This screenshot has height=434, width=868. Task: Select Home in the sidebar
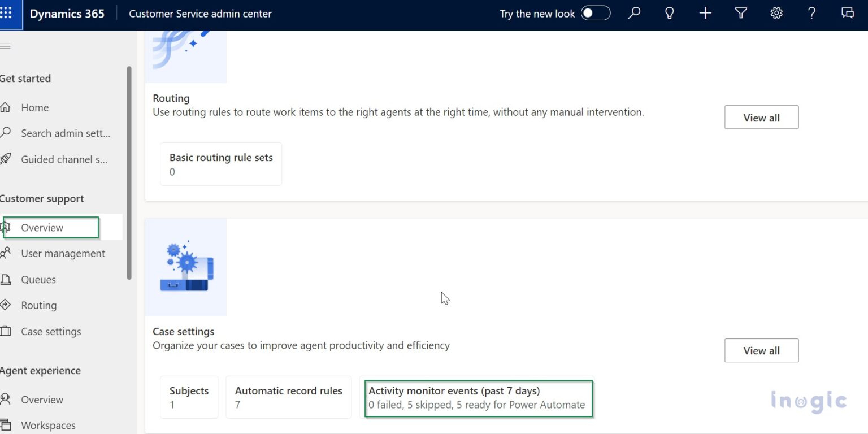coord(34,107)
